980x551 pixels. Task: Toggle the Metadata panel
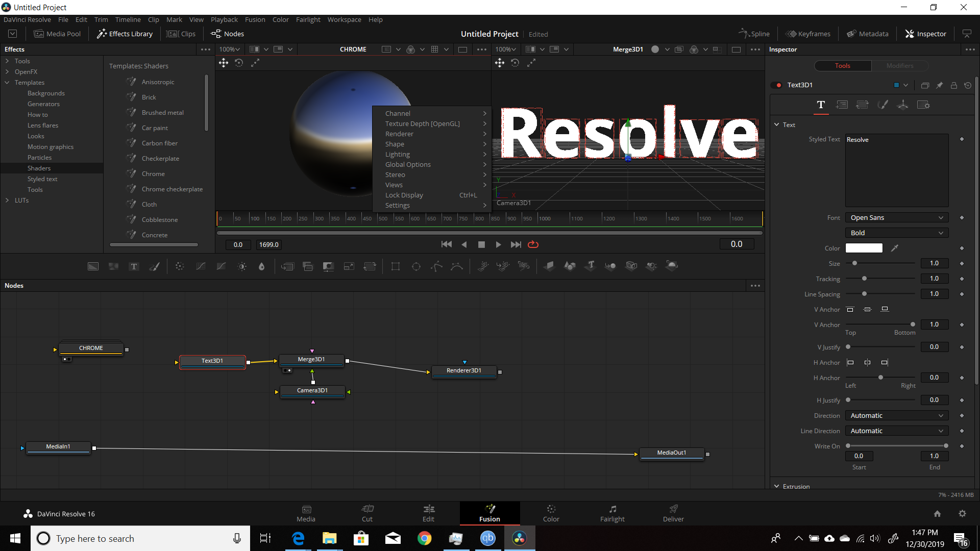tap(868, 34)
